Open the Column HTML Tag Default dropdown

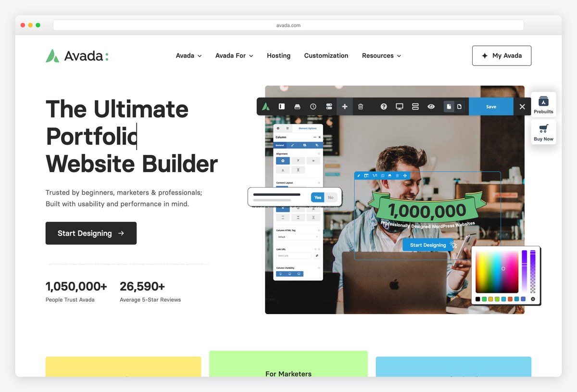(x=298, y=237)
